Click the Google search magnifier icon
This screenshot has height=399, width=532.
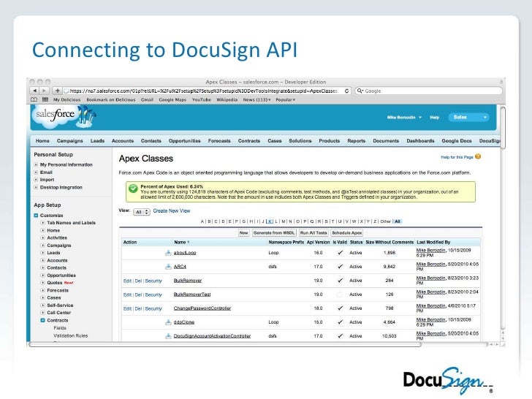[360, 91]
